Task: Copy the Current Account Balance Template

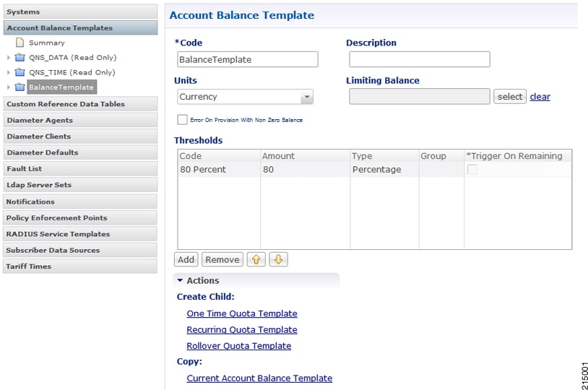Action: (x=259, y=378)
